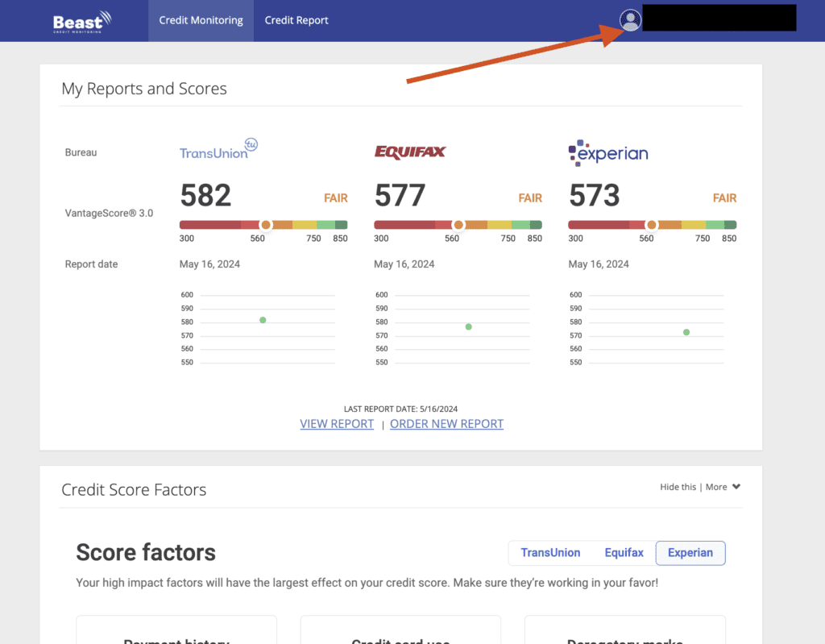Click the green TransUnion score chart point
Screen dimensions: 825x644
[x=263, y=320]
